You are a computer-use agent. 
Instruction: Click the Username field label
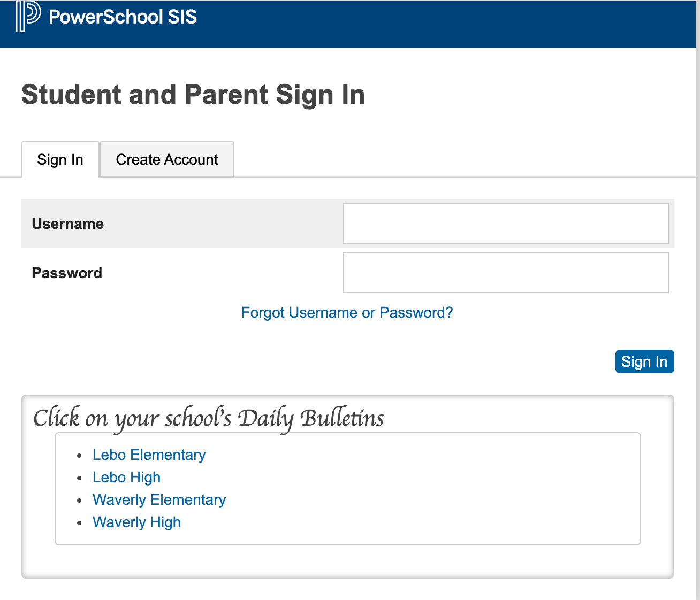click(x=68, y=224)
